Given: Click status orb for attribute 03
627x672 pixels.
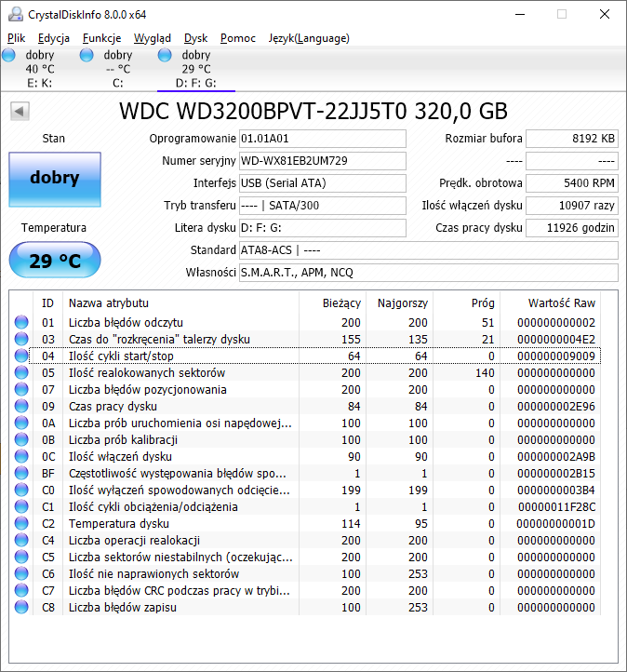Looking at the screenshot, I should coord(21,339).
